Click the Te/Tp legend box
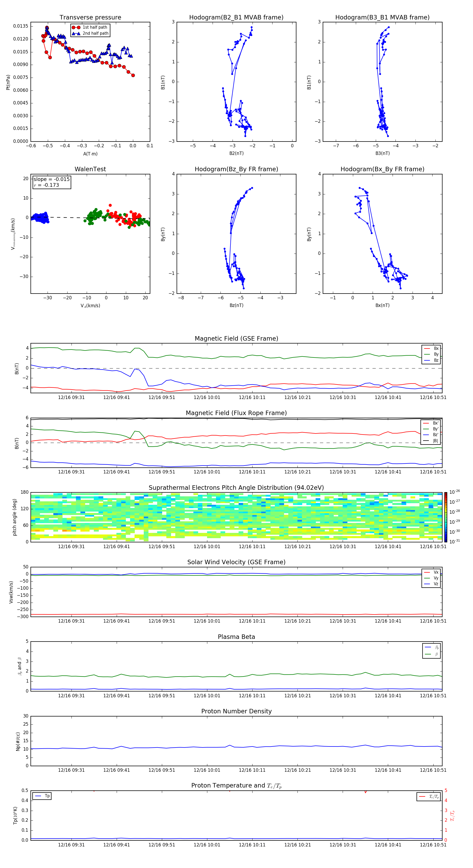 (x=429, y=797)
